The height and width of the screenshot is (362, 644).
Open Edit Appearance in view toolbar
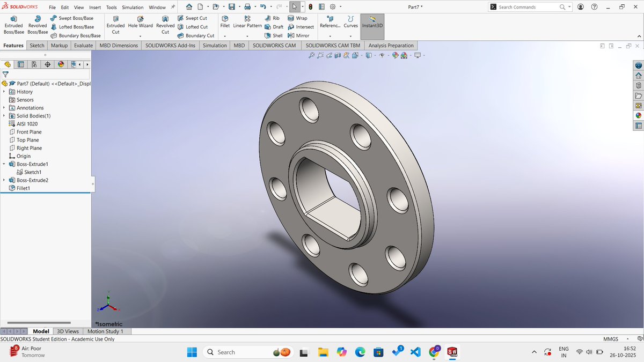(396, 55)
